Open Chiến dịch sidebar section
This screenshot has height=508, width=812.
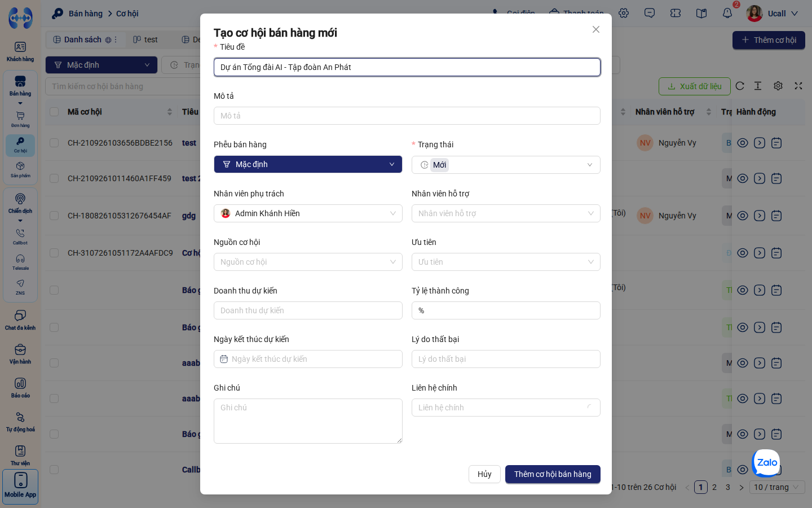pos(20,204)
